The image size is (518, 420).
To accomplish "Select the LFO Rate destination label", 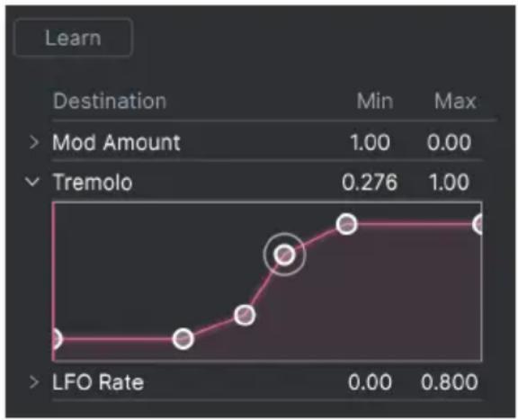I will click(98, 382).
